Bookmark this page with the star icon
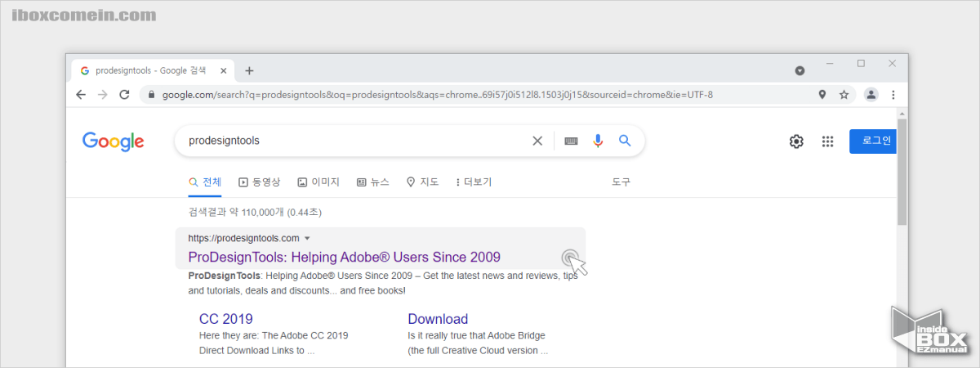The image size is (980, 368). [x=844, y=95]
